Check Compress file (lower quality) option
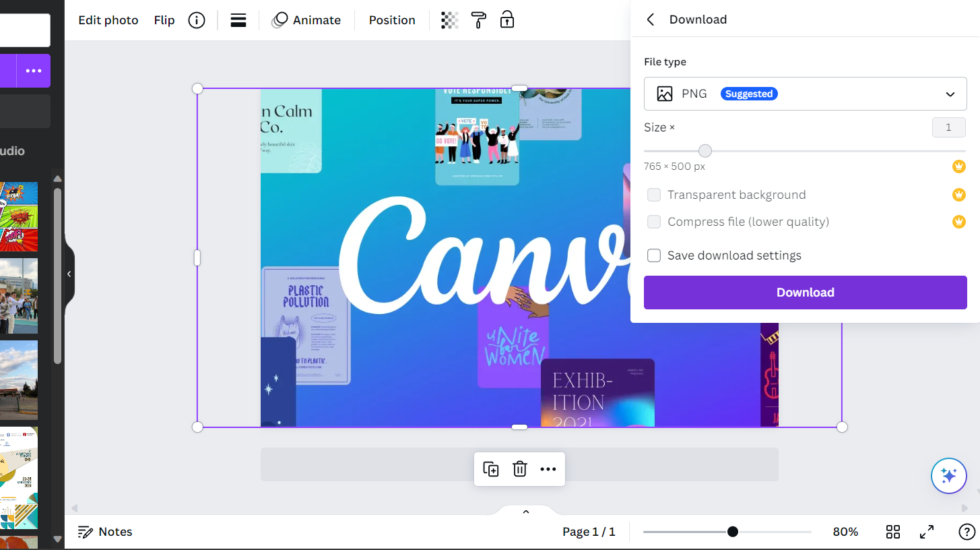The width and height of the screenshot is (980, 550). [x=654, y=222]
